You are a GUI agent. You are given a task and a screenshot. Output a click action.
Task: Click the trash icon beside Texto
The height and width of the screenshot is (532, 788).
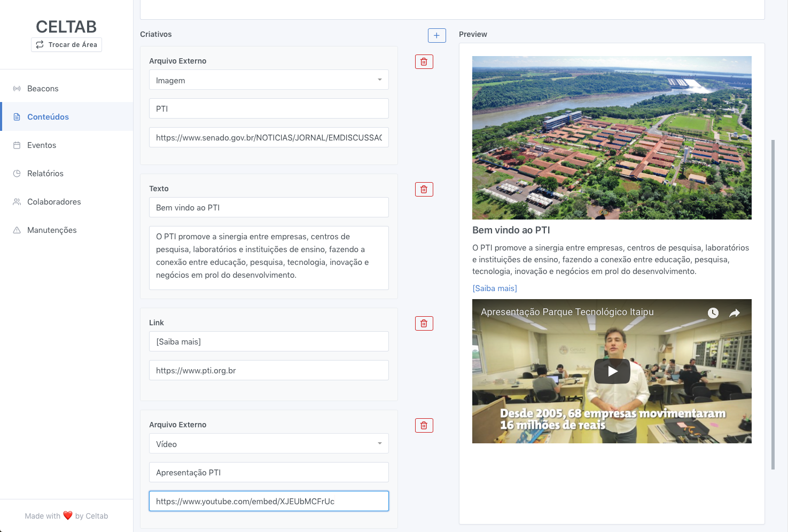pos(424,190)
